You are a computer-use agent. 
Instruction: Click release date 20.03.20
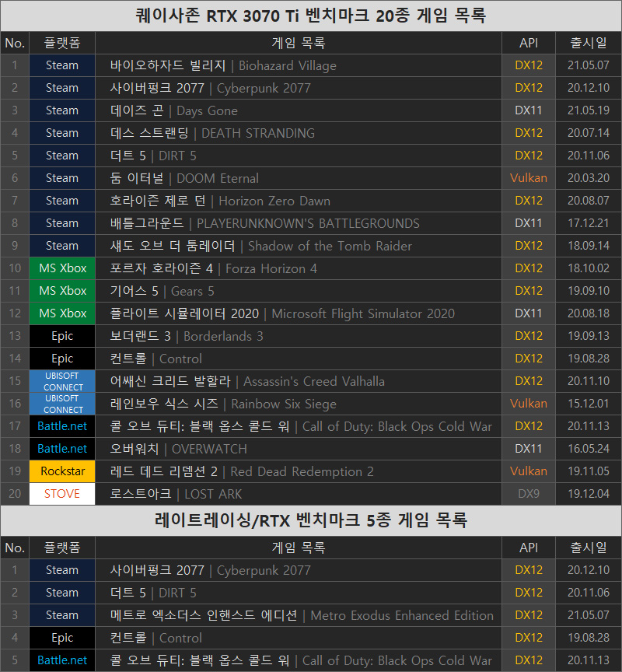[589, 178]
